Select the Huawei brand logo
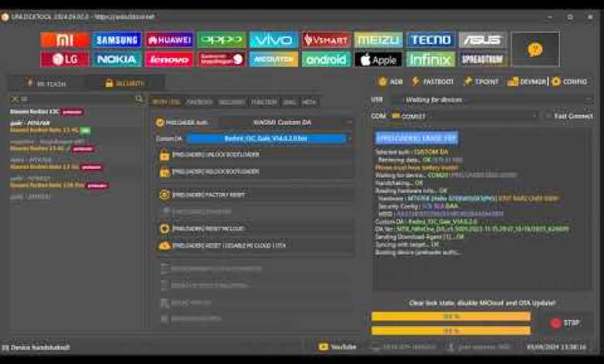The height and width of the screenshot is (364, 604). coord(169,40)
